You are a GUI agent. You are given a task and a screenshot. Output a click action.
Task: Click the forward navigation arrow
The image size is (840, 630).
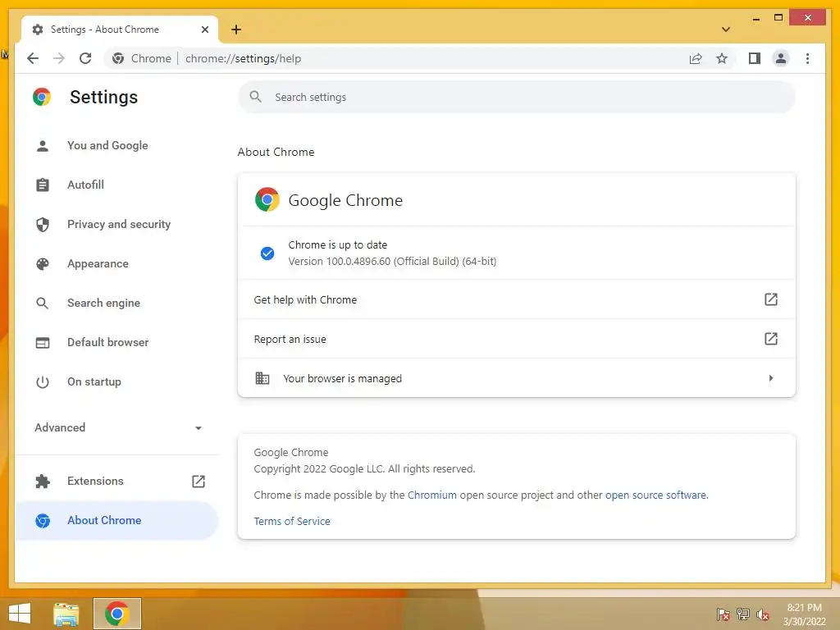(59, 58)
